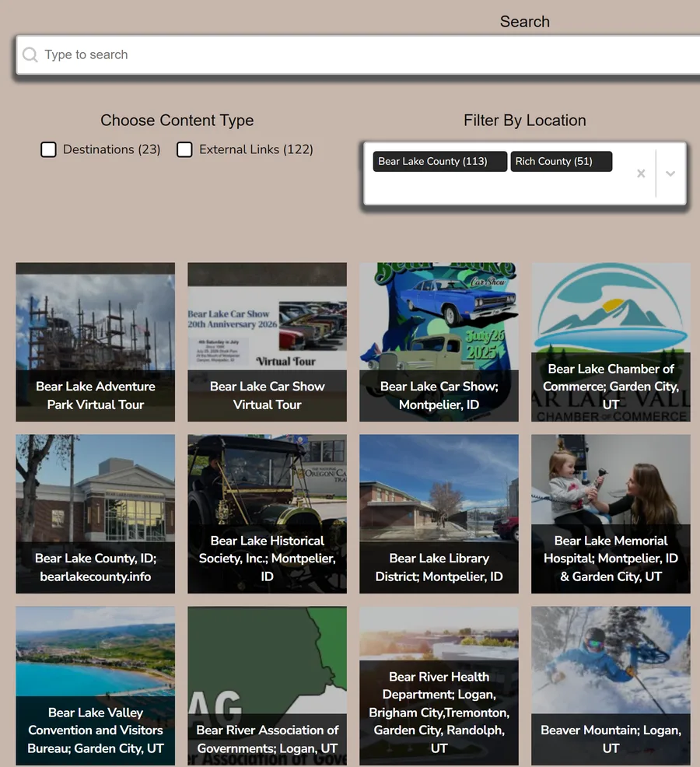Open Beaver Mountain; Logan, UT card
Screen dimensions: 700x767
(611, 686)
